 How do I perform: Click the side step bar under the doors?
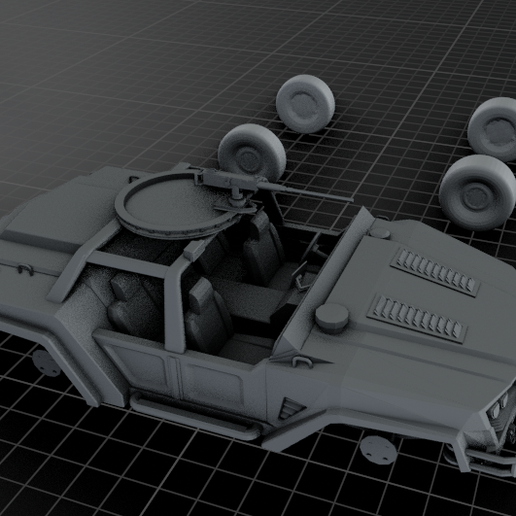click(195, 415)
